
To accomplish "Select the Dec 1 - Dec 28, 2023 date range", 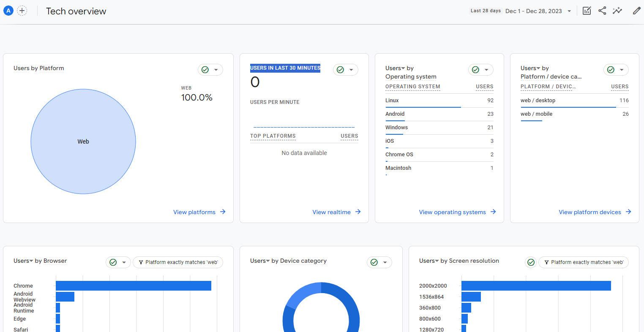I will pos(534,11).
